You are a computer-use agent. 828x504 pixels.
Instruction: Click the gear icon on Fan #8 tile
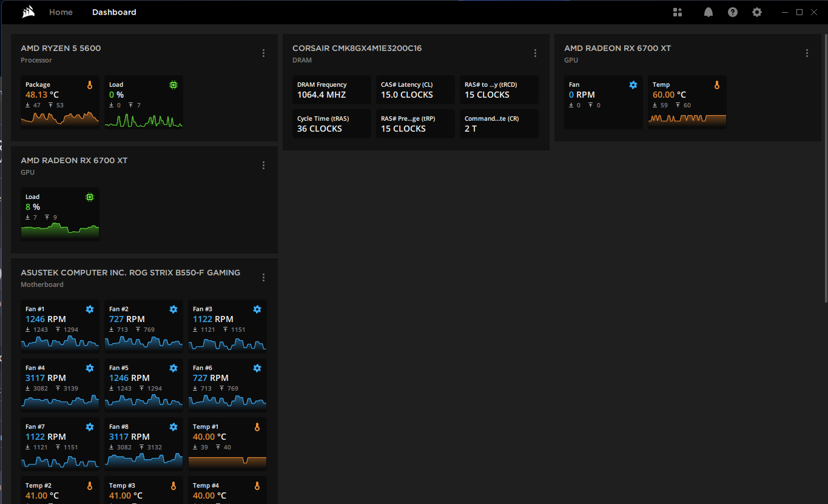(173, 427)
